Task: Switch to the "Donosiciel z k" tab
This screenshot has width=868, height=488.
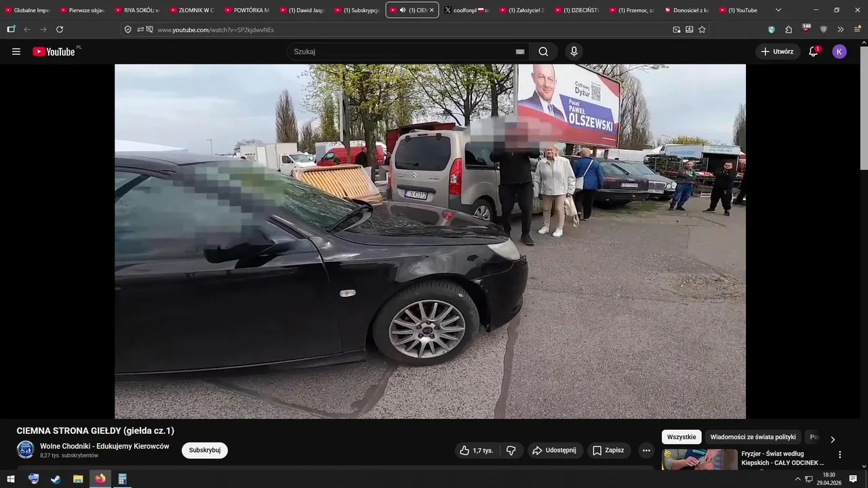Action: click(687, 10)
